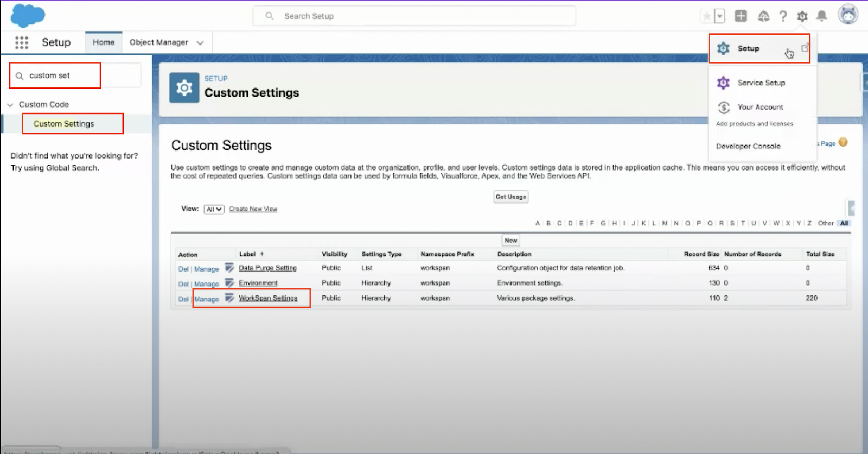
Task: Choose Setup from the gear menu
Action: point(749,48)
